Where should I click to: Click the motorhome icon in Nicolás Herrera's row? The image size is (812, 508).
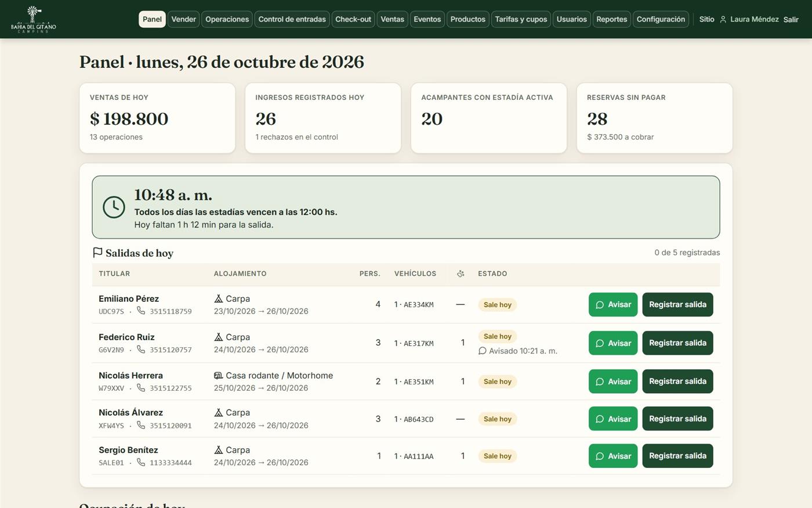click(219, 376)
